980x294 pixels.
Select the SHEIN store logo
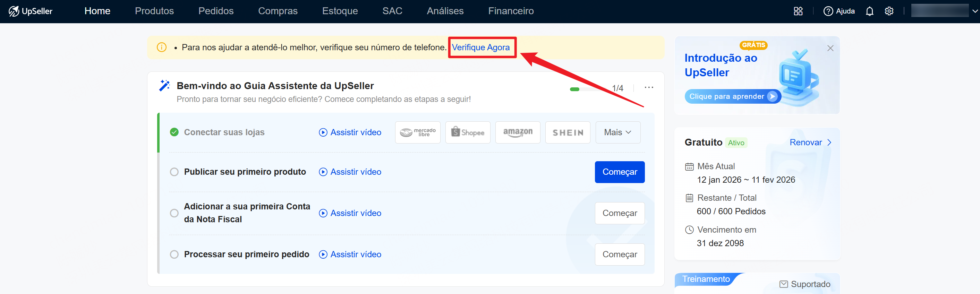pyautogui.click(x=567, y=132)
